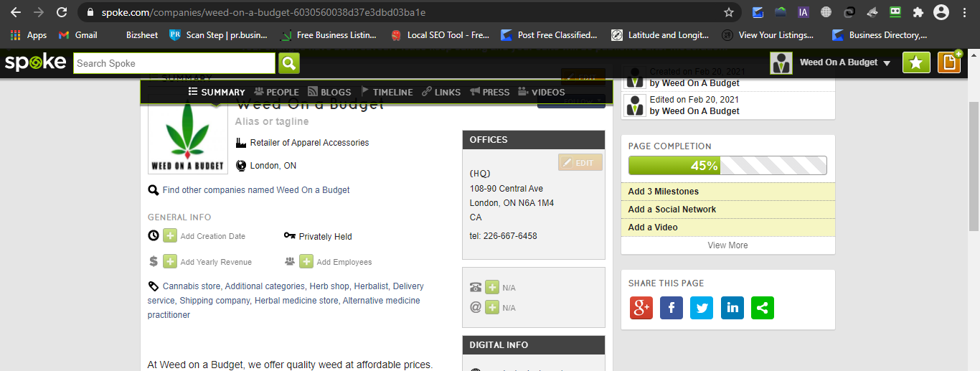
Task: Click the Herbalist tag
Action: pyautogui.click(x=371, y=286)
